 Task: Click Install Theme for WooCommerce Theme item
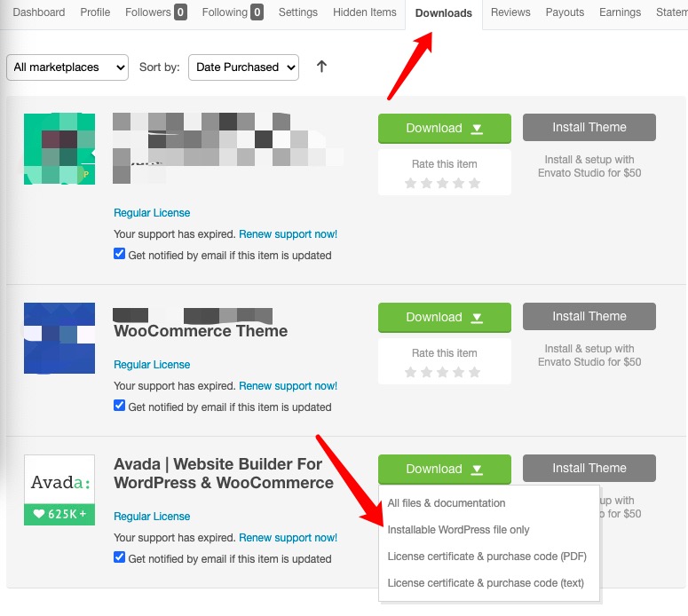point(589,316)
